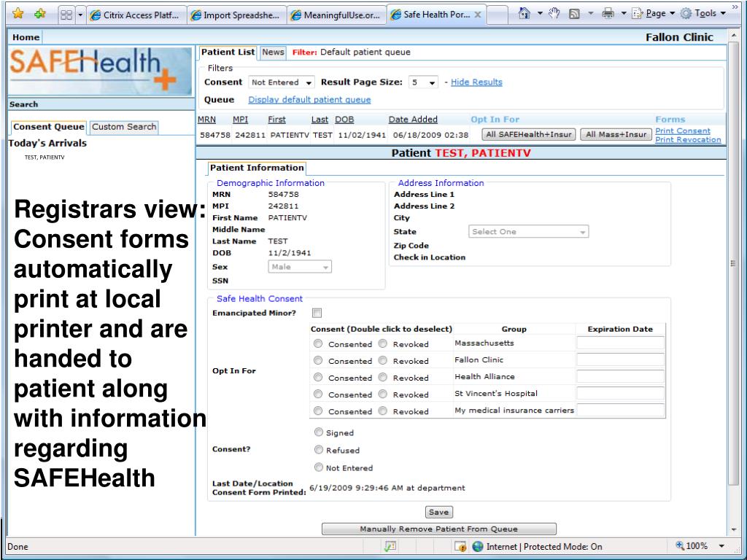
Task: Sort by the DOB column header
Action: pos(344,120)
